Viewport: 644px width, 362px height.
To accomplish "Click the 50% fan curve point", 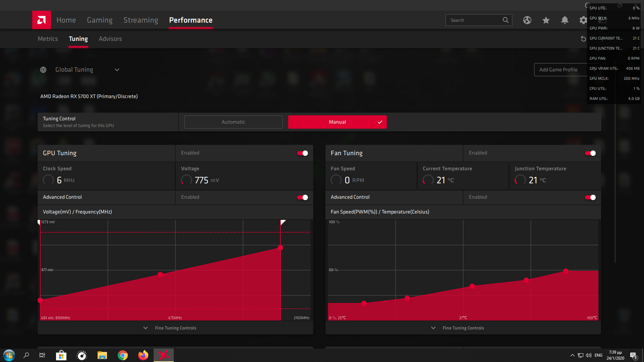I will coord(566,271).
